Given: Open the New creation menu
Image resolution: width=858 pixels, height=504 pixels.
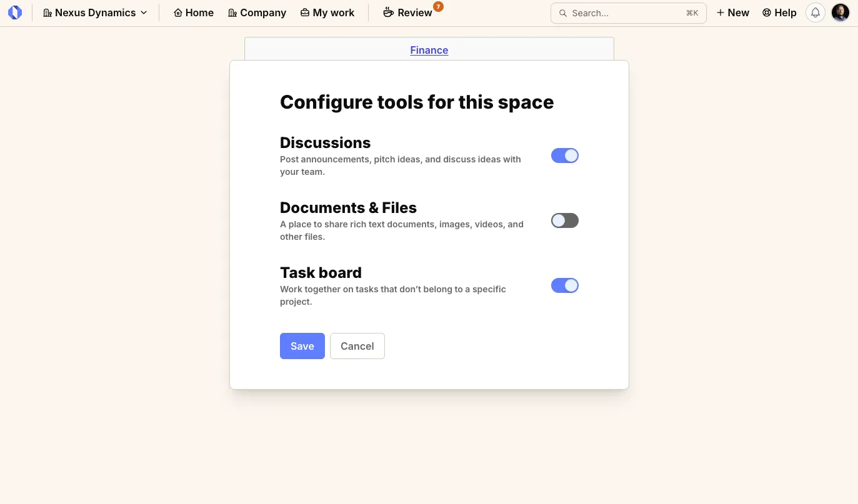Looking at the screenshot, I should (732, 12).
